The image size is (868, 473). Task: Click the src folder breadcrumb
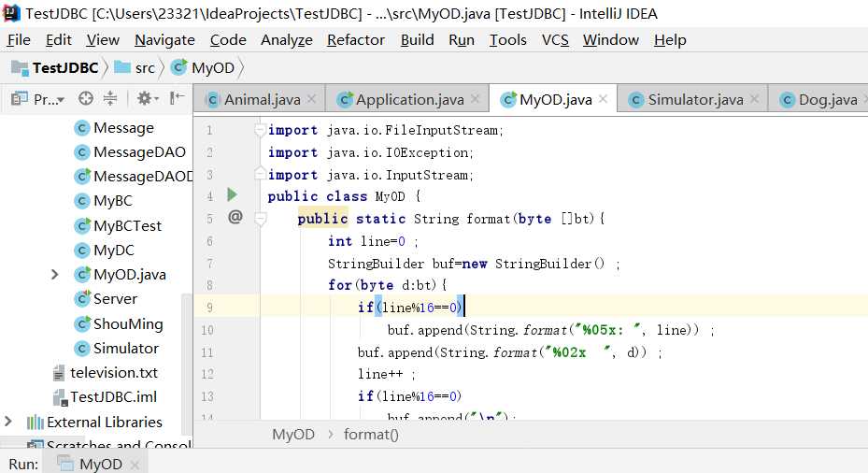pos(135,68)
